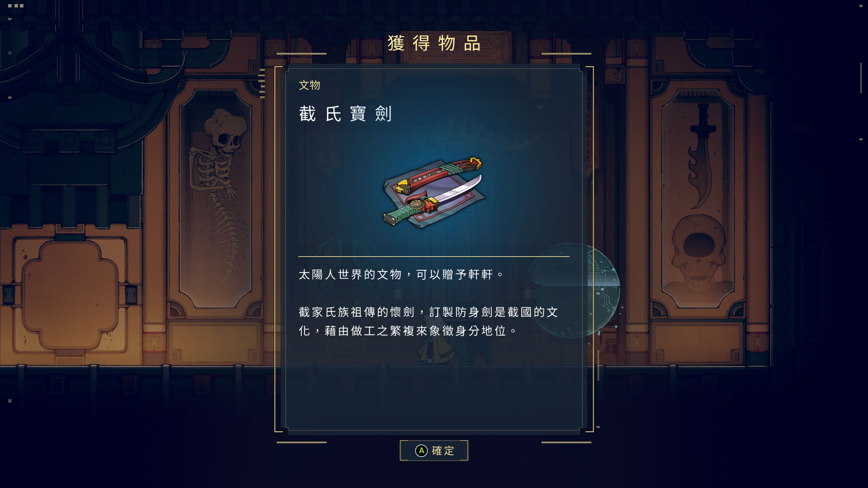Click the vertical bar at right screen edge
The height and width of the screenshot is (488, 868).
tap(861, 78)
